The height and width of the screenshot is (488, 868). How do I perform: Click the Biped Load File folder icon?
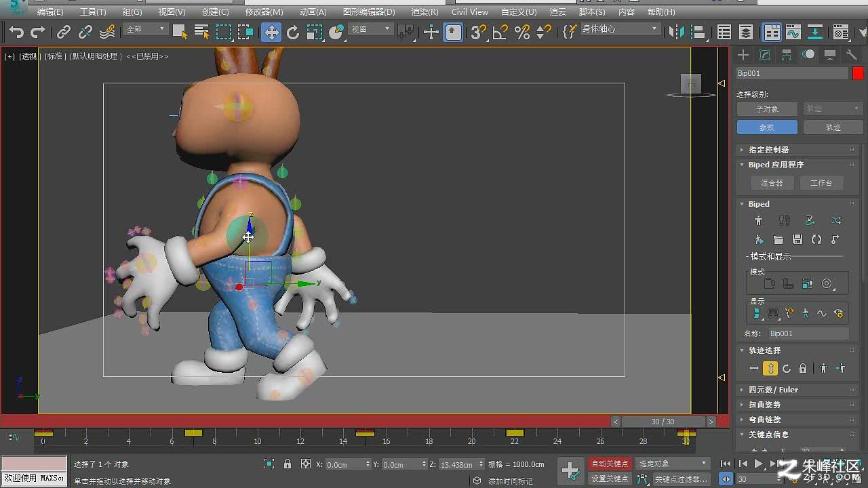click(778, 239)
